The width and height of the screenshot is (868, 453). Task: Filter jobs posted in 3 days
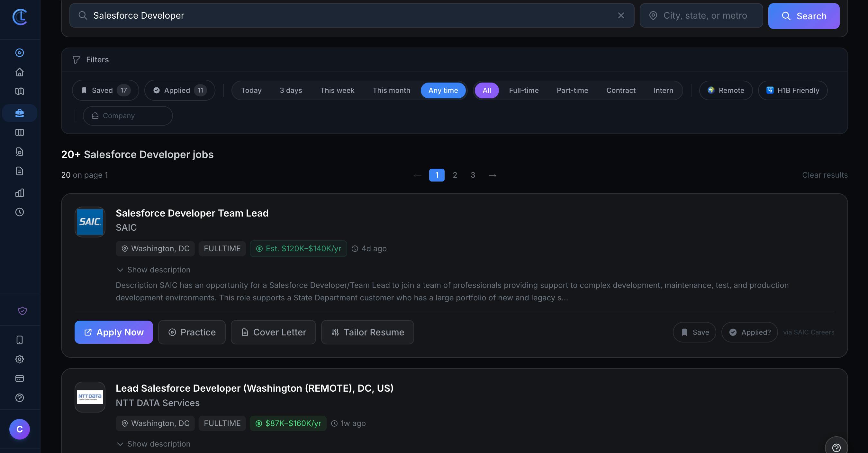[x=291, y=90]
